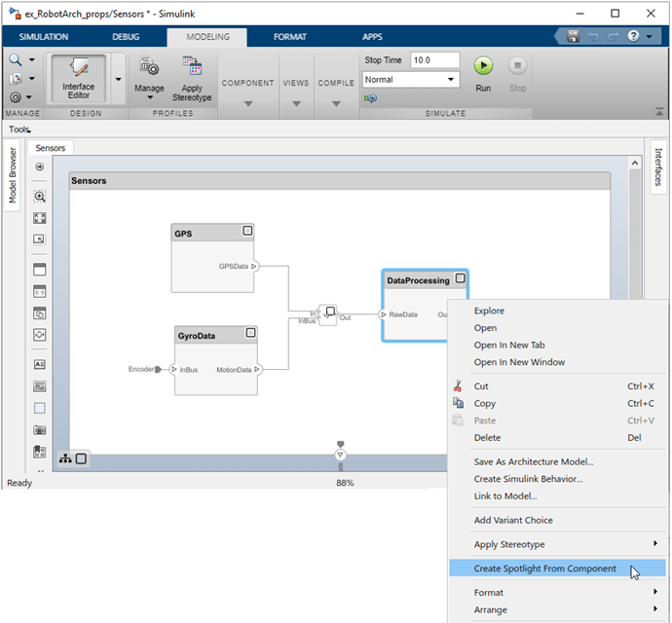672x623 pixels.
Task: Choose Create Spotlight From Component
Action: 558,568
